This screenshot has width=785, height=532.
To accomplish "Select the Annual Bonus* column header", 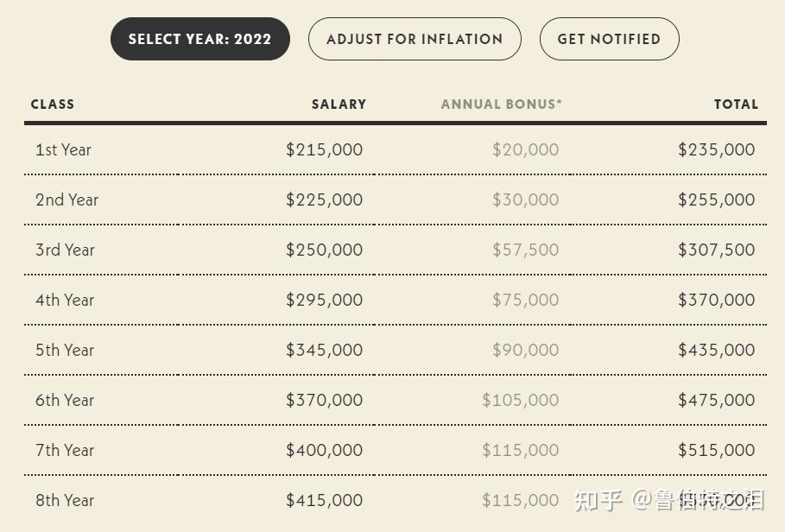I will pyautogui.click(x=501, y=104).
